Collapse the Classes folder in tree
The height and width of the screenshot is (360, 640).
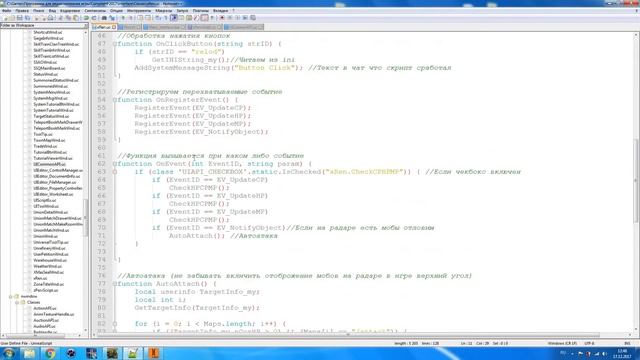point(17,302)
